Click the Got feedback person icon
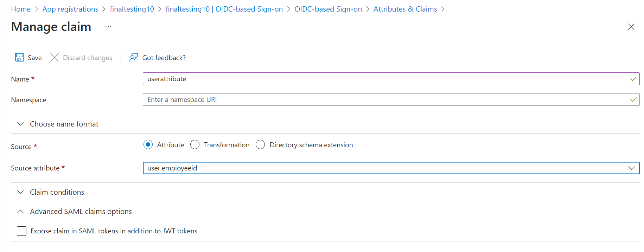Image resolution: width=644 pixels, height=252 pixels. (x=133, y=57)
